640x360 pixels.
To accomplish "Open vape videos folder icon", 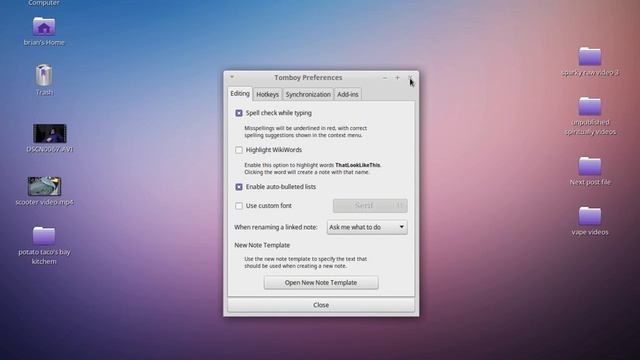I will [590, 216].
